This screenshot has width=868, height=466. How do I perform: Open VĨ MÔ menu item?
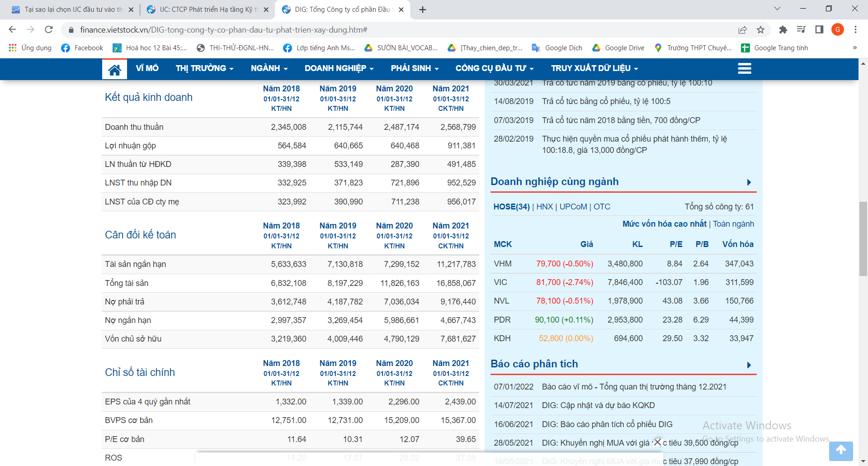coord(147,68)
